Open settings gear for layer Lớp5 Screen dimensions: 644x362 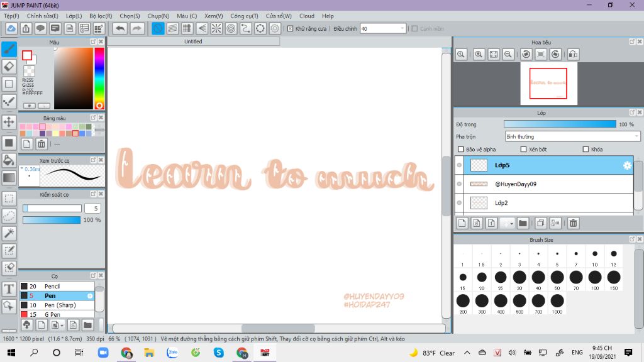(x=627, y=165)
